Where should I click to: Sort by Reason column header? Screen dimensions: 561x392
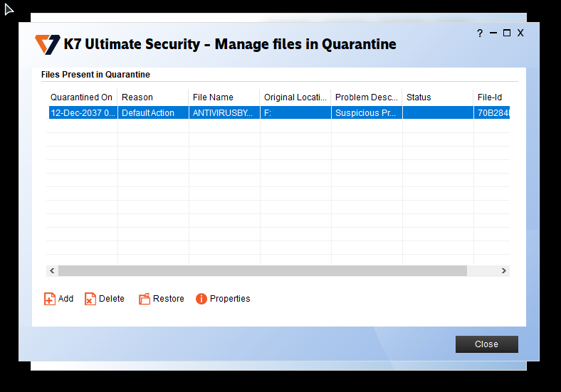(153, 97)
